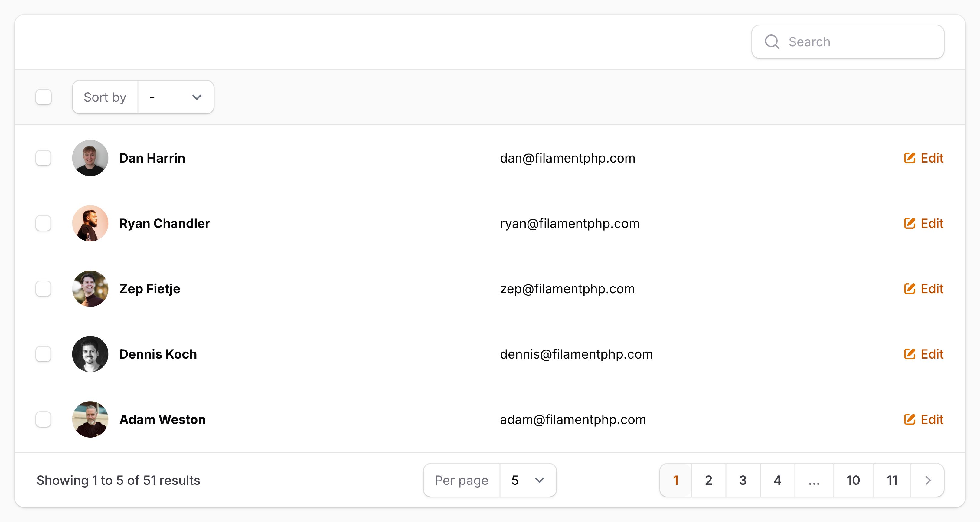Click the edit pencil icon for Dennis Koch

tap(909, 354)
